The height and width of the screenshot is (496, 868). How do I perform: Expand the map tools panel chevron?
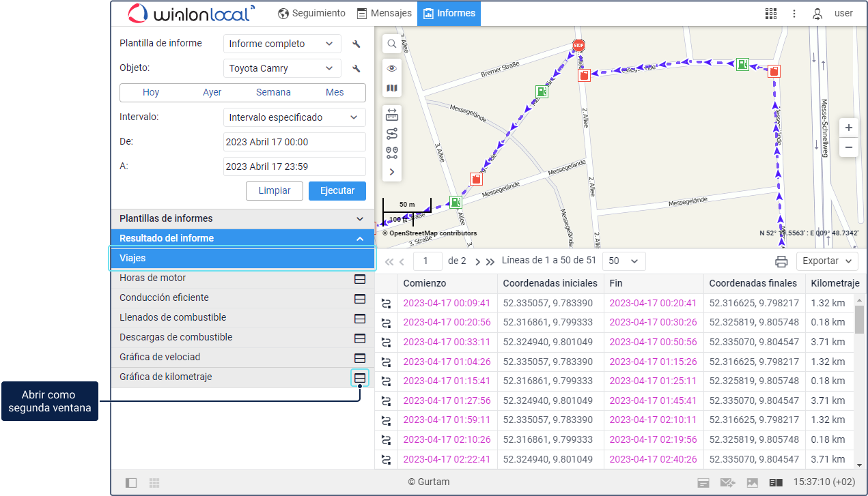pos(392,172)
